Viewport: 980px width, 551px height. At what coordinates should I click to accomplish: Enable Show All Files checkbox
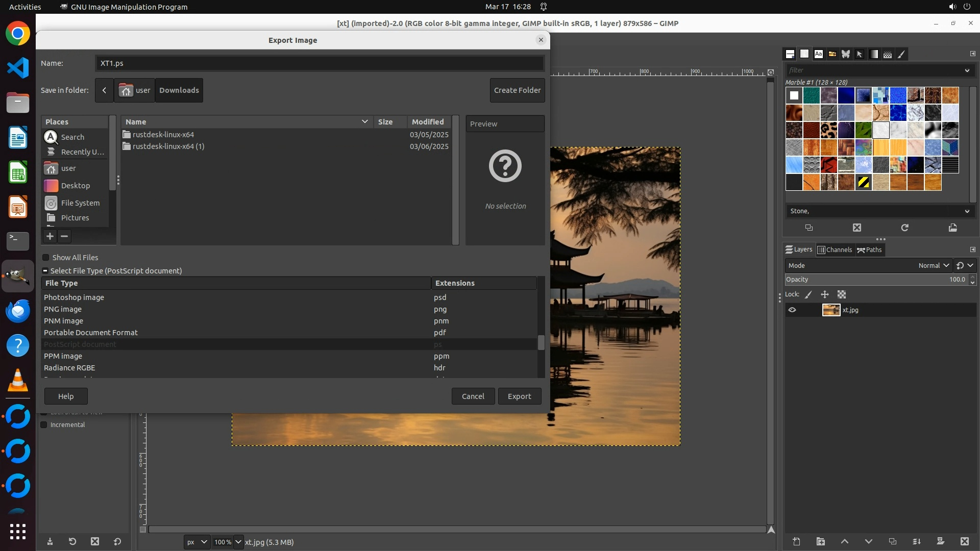click(x=46, y=258)
